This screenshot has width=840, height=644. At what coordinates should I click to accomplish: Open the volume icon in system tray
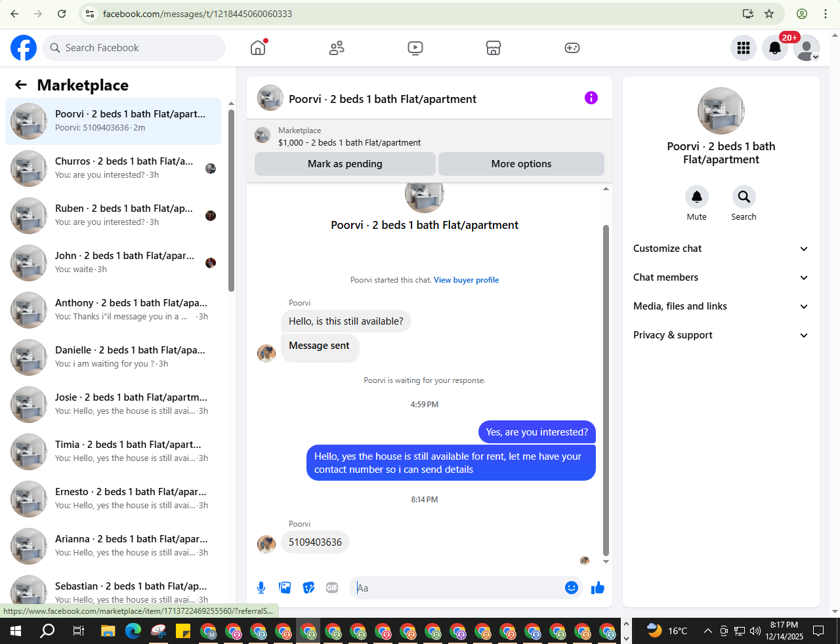coord(755,631)
